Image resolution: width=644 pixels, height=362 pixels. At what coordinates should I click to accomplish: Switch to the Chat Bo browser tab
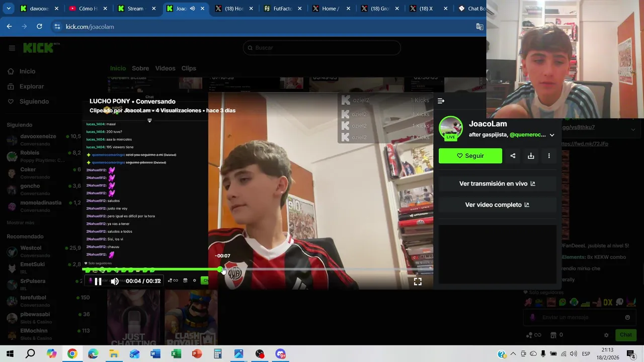click(473, 9)
